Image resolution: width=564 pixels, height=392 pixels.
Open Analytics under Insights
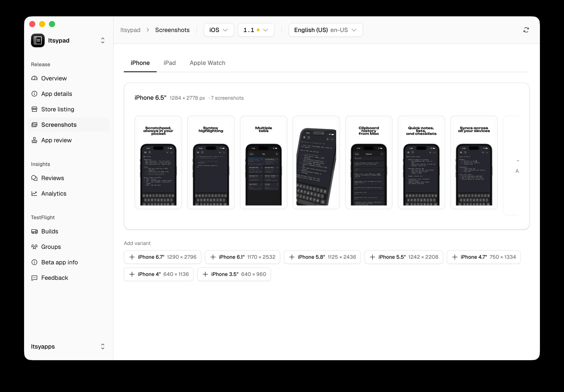(54, 193)
